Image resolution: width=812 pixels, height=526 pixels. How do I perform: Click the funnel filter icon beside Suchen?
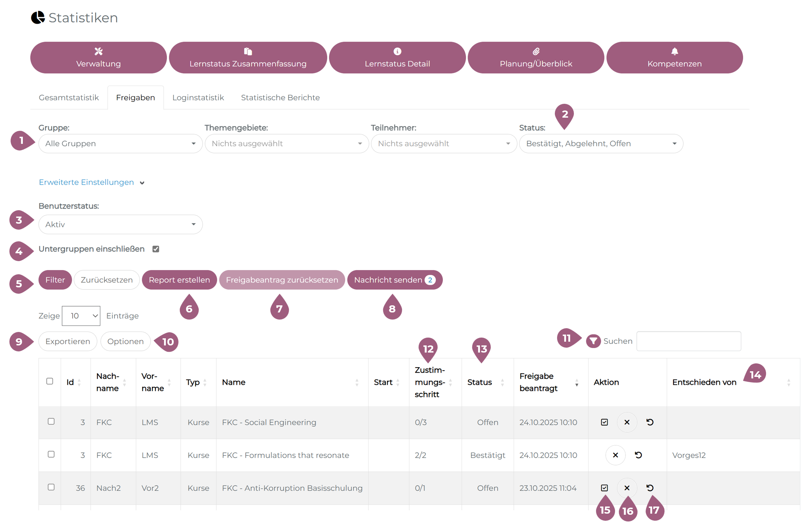(593, 341)
